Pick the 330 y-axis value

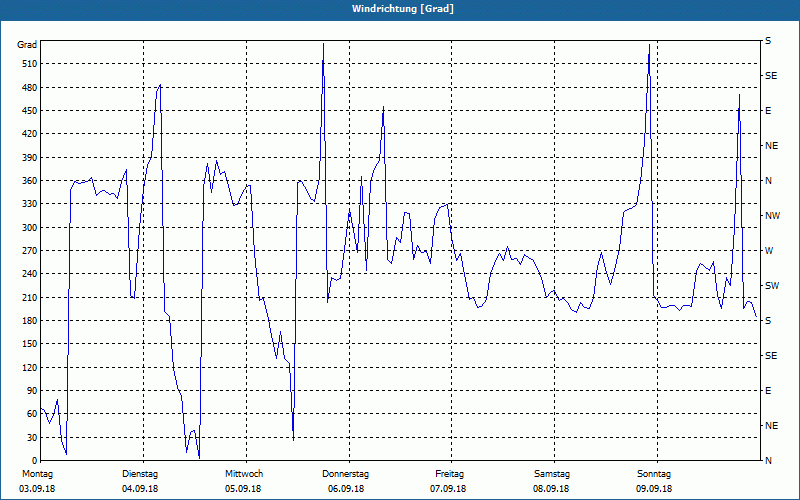click(30, 204)
